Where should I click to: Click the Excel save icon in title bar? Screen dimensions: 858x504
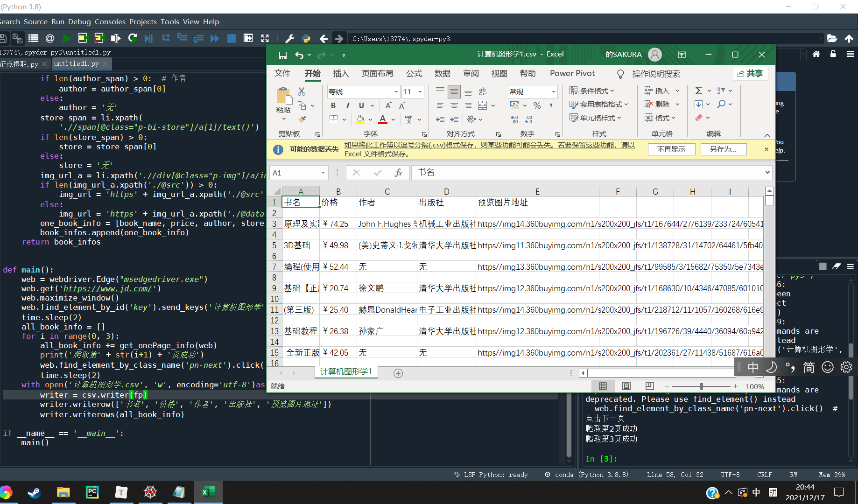pyautogui.click(x=283, y=55)
